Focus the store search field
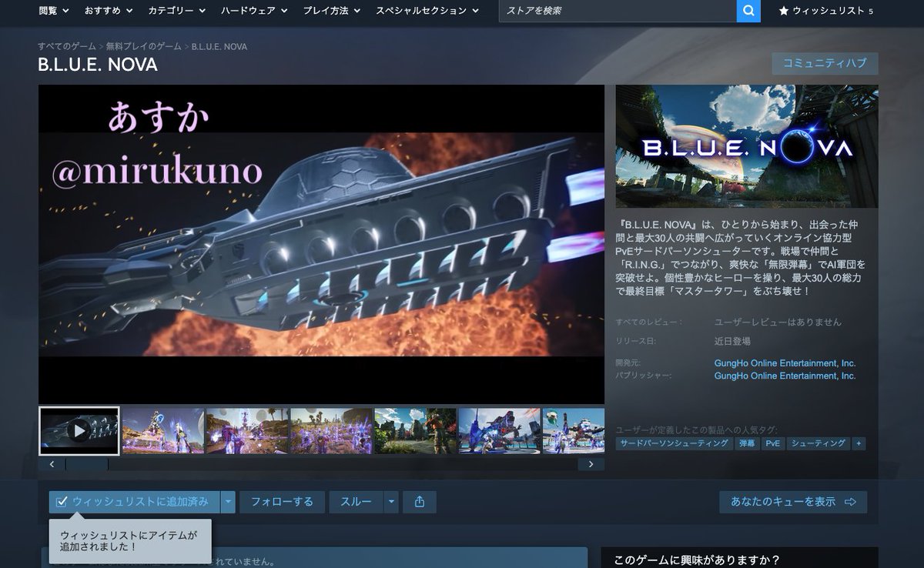This screenshot has height=568, width=924. click(x=618, y=11)
